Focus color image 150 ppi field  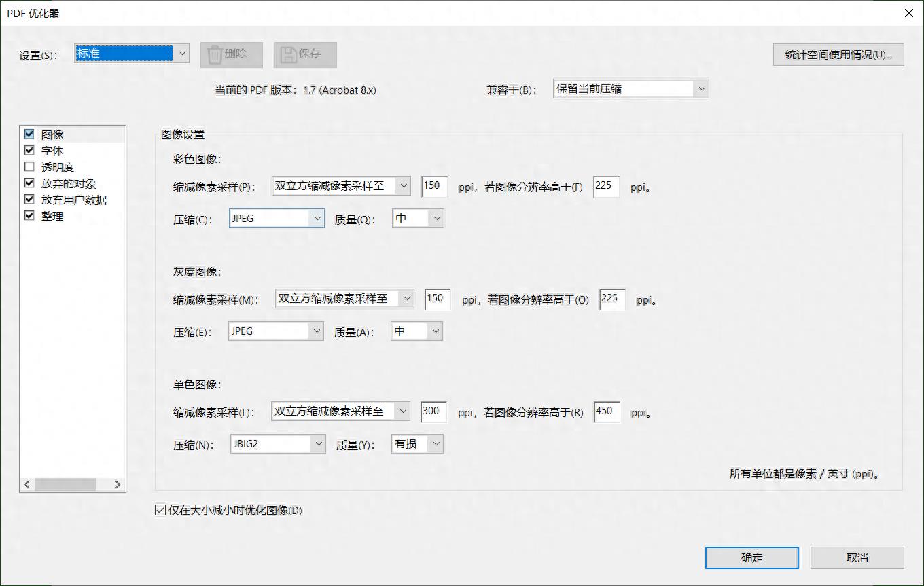434,186
